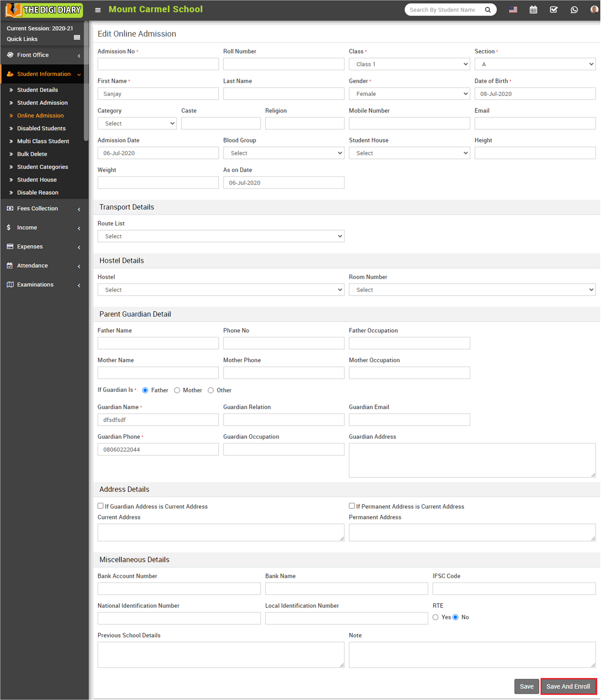Click the WhatsApp icon in header
The image size is (605, 700).
click(x=574, y=10)
